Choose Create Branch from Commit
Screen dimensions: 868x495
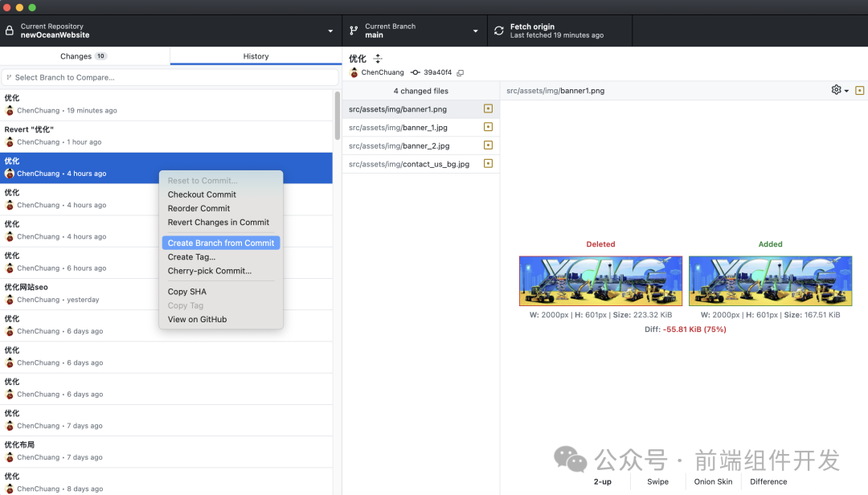221,243
